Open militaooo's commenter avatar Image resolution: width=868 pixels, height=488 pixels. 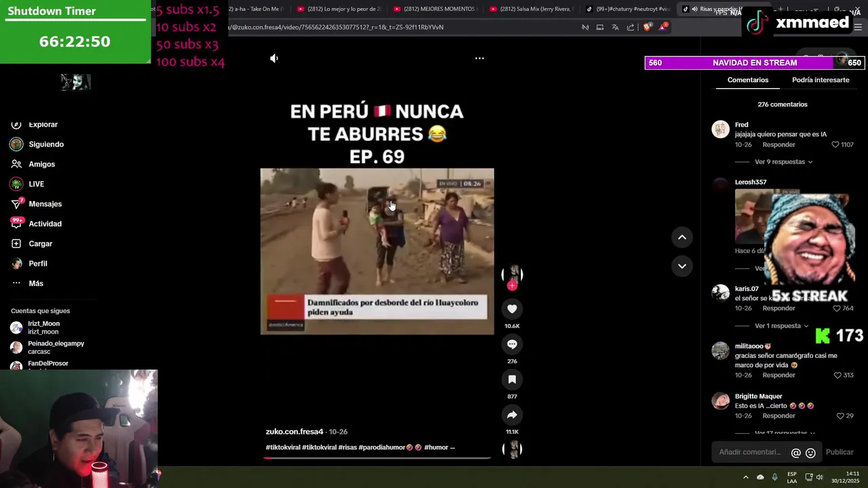coord(720,350)
